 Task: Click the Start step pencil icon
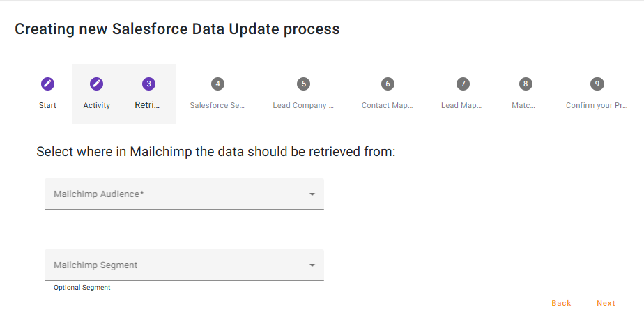(x=47, y=84)
